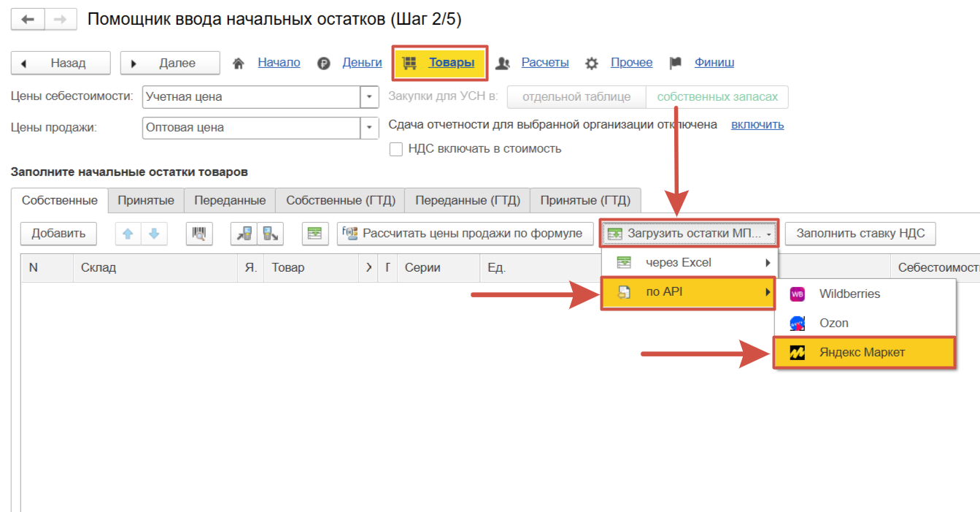Click the move row down arrow icon
The image size is (980, 512).
coord(154,234)
